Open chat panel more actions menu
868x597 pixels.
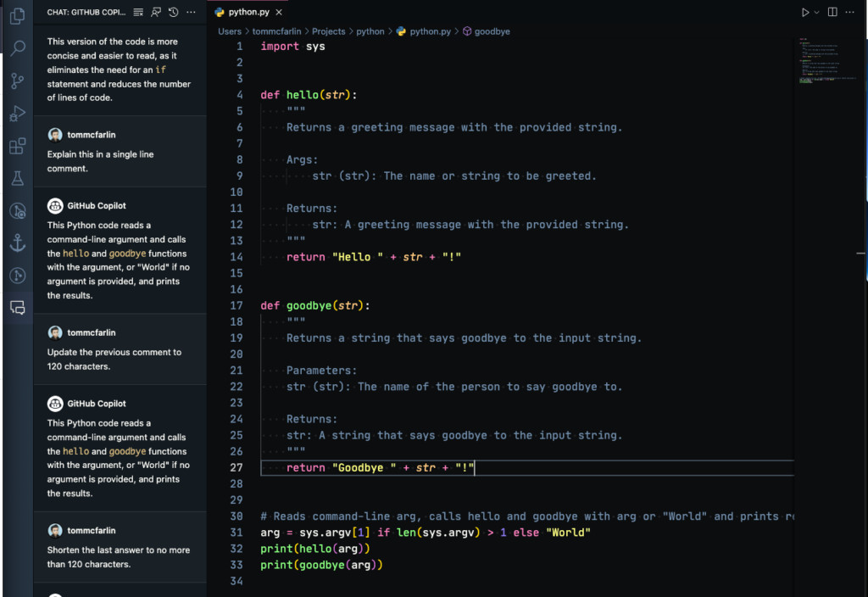tap(191, 12)
